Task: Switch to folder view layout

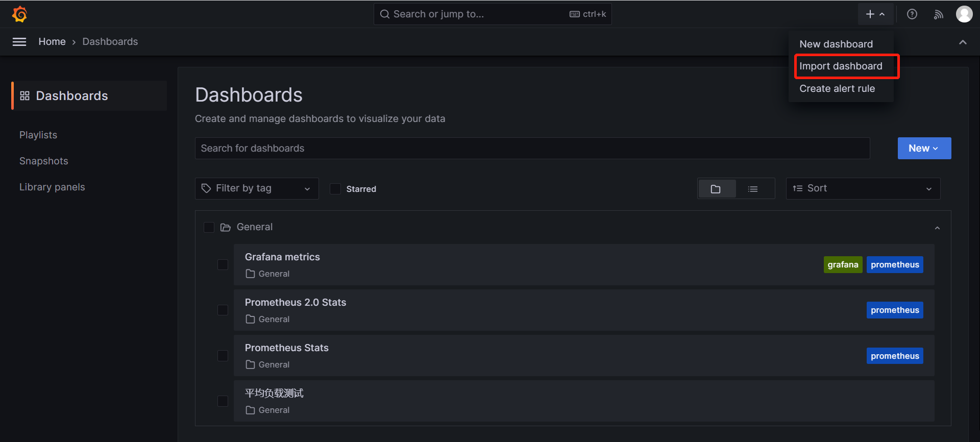Action: [x=716, y=189]
